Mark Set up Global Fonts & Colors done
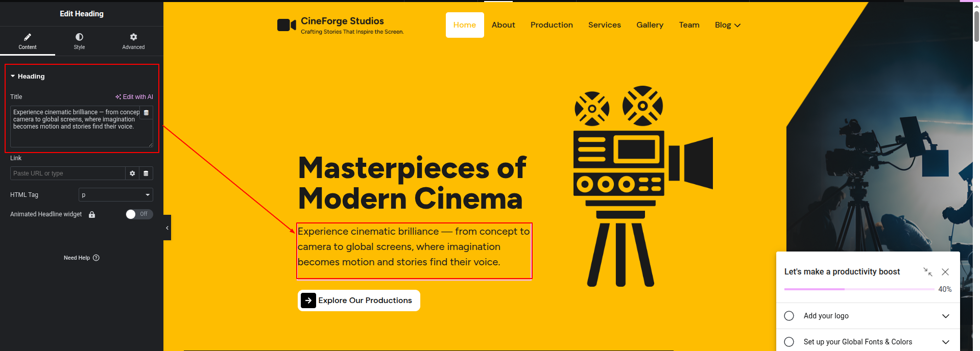The image size is (980, 351). pos(789,342)
